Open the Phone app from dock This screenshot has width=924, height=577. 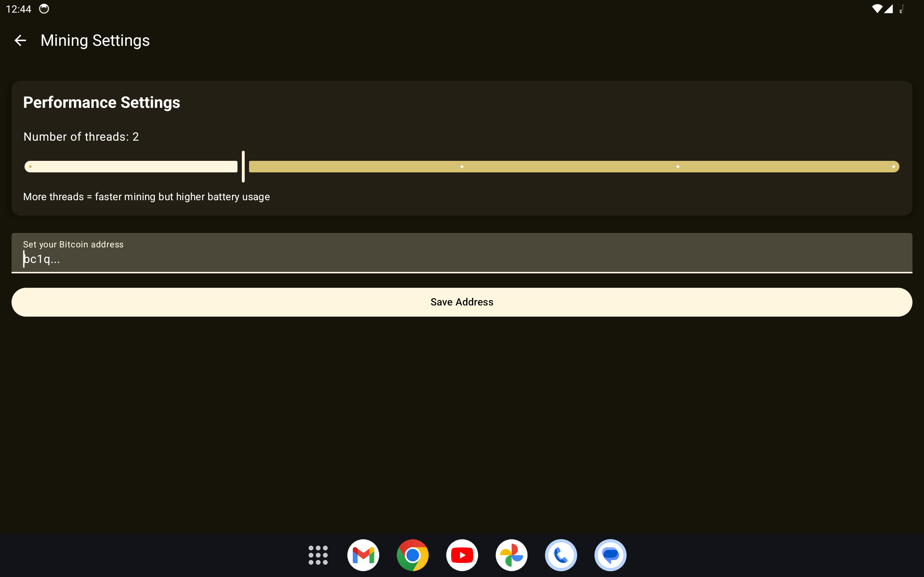[561, 555]
